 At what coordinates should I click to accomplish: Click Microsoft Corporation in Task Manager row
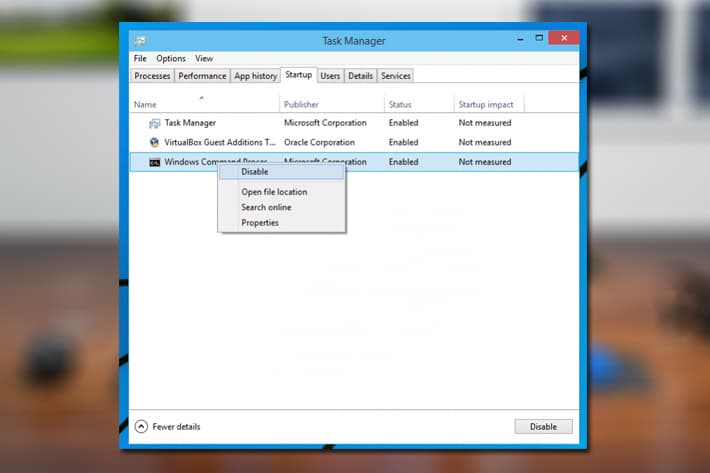325,123
